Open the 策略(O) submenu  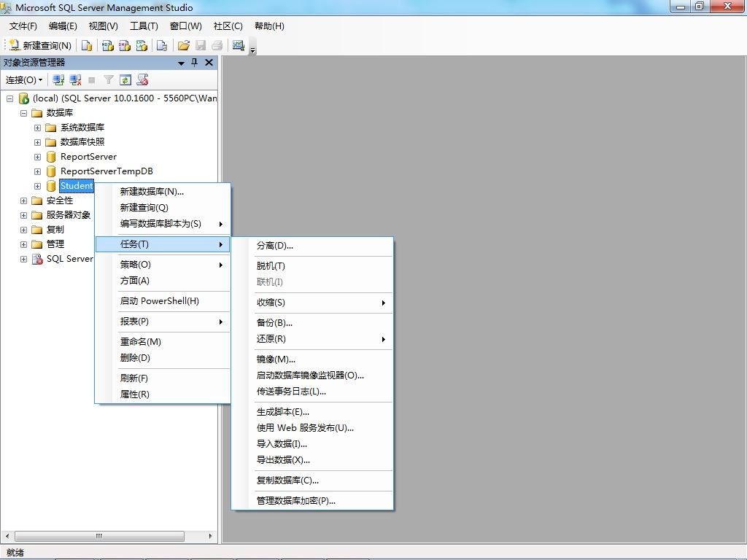[163, 265]
